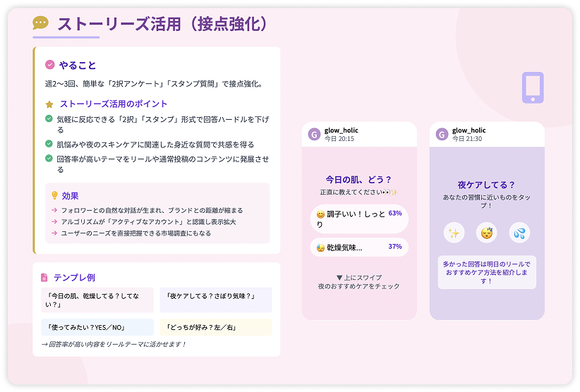
Task: Click the pink checkmark icon beside やること
Action: point(50,65)
